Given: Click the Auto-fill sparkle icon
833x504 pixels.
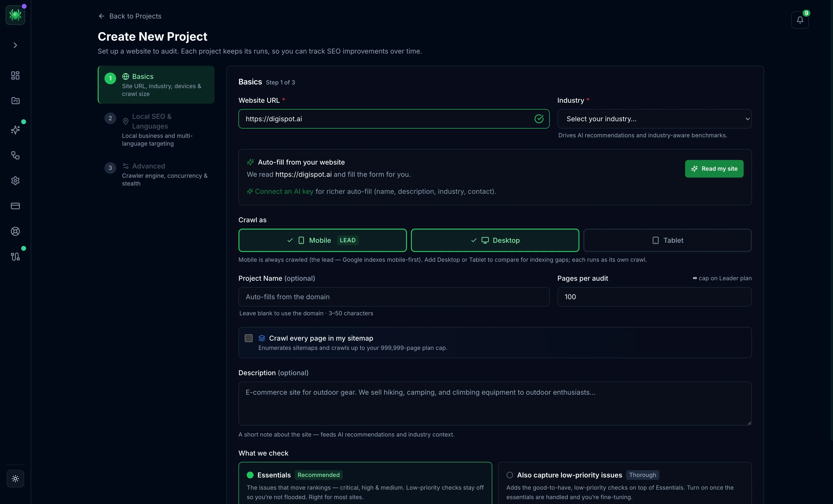Looking at the screenshot, I should click(x=250, y=162).
